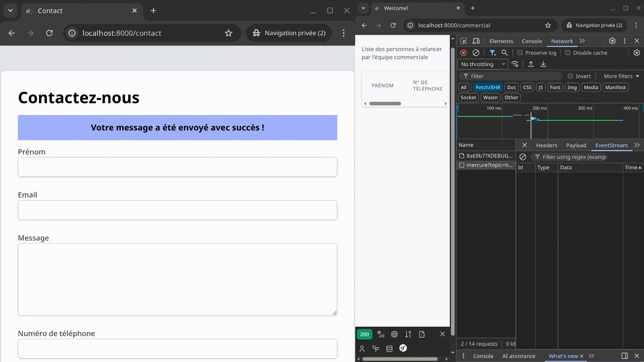The height and width of the screenshot is (362, 644).
Task: Select the Fetch/XHR filter button
Action: pos(488,87)
